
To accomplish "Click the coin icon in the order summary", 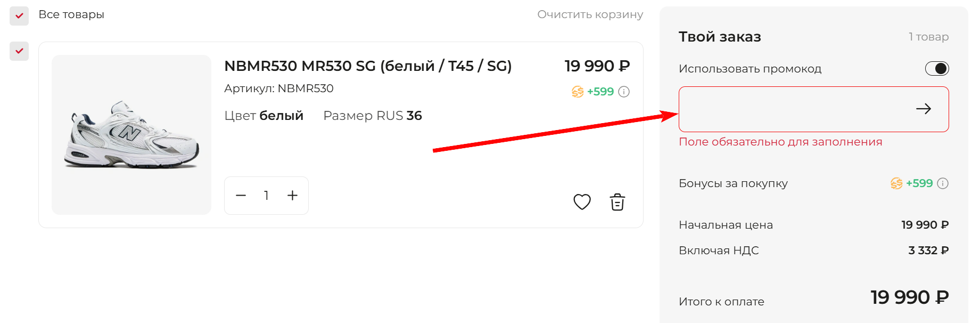I will click(x=897, y=183).
